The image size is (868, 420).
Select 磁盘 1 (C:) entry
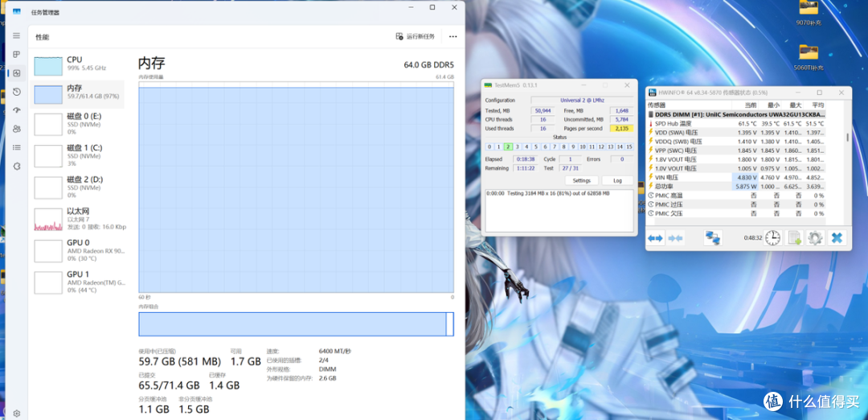[77, 155]
